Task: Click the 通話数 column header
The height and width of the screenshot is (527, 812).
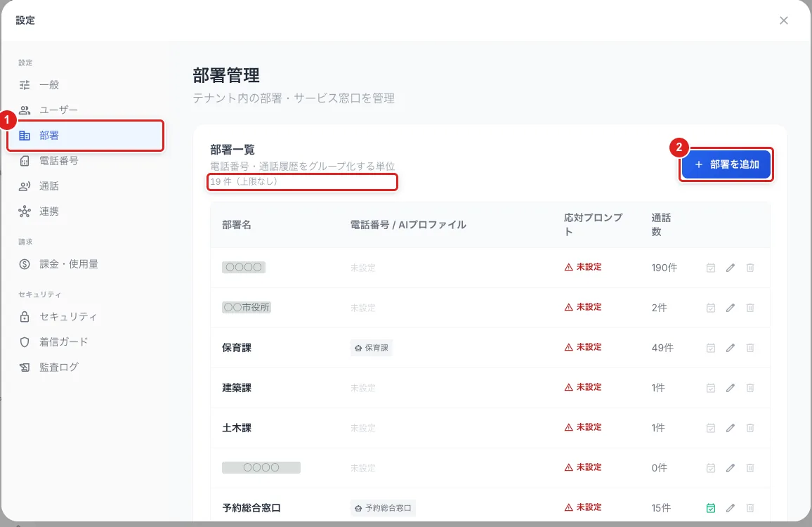Action: coord(661,224)
